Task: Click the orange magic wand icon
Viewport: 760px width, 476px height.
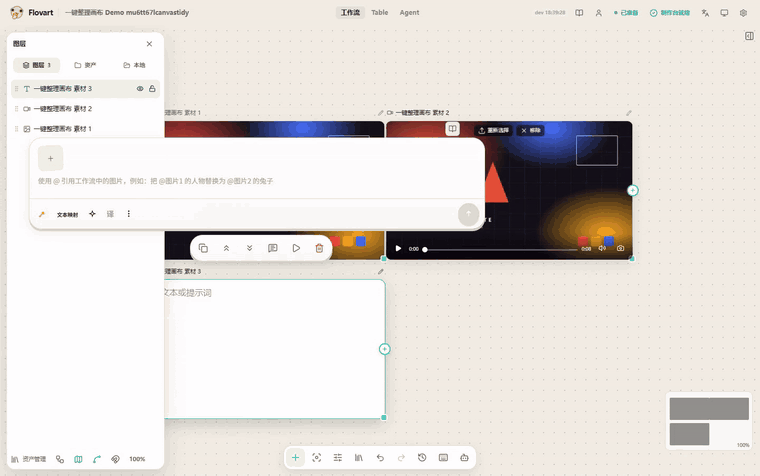Action: coord(42,214)
